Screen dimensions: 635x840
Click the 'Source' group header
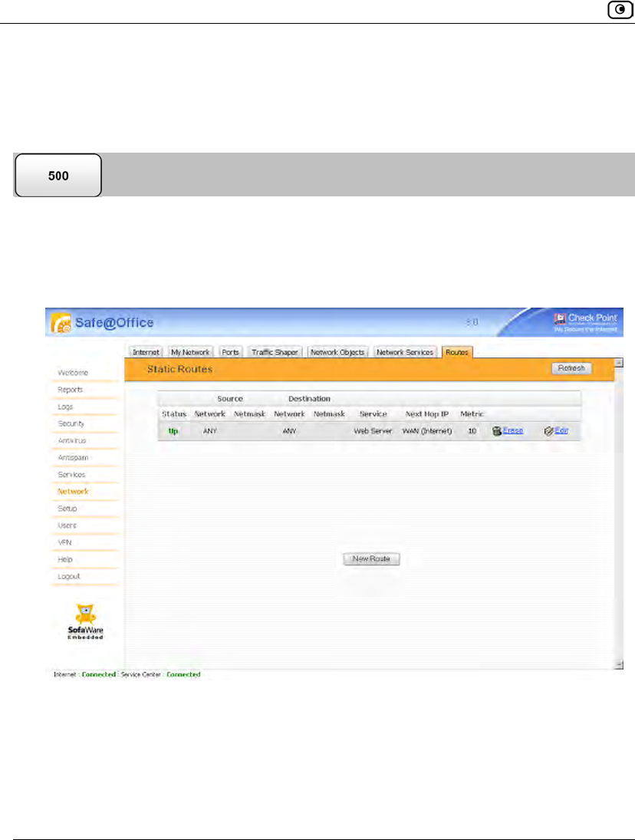230,399
